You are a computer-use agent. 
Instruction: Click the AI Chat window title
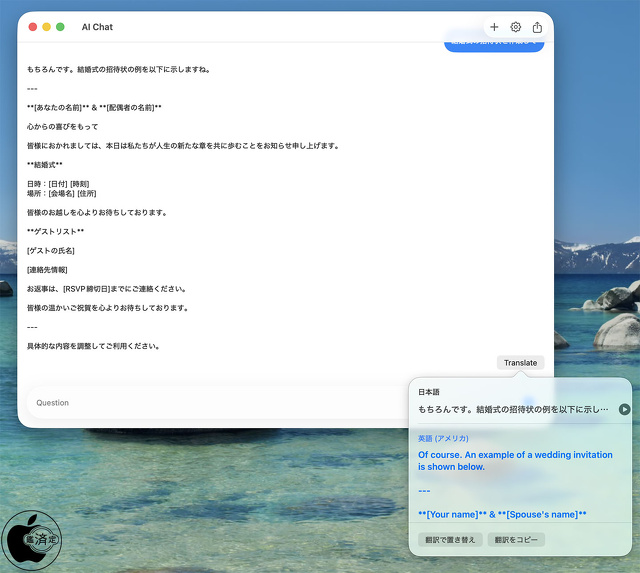97,27
